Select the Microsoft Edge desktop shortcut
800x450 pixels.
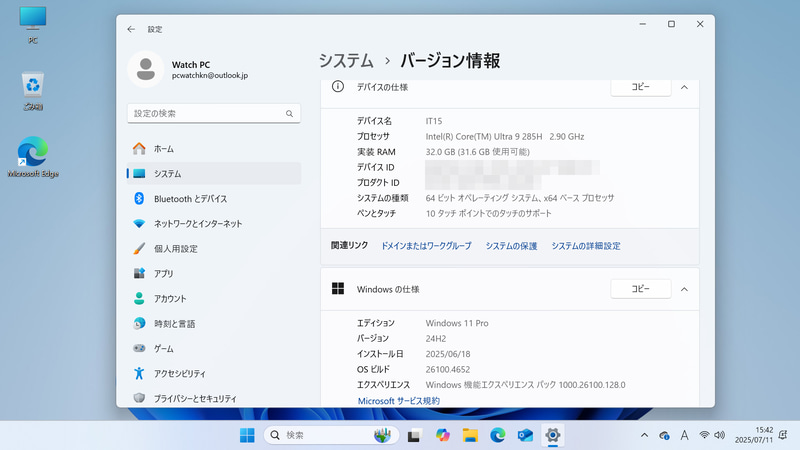tap(33, 157)
